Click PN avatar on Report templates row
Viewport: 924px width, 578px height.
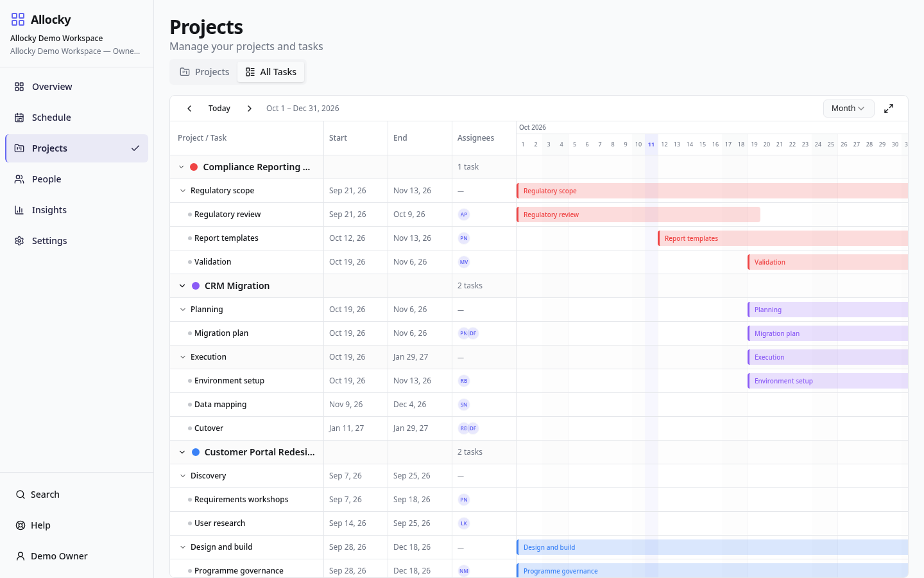pyautogui.click(x=464, y=238)
